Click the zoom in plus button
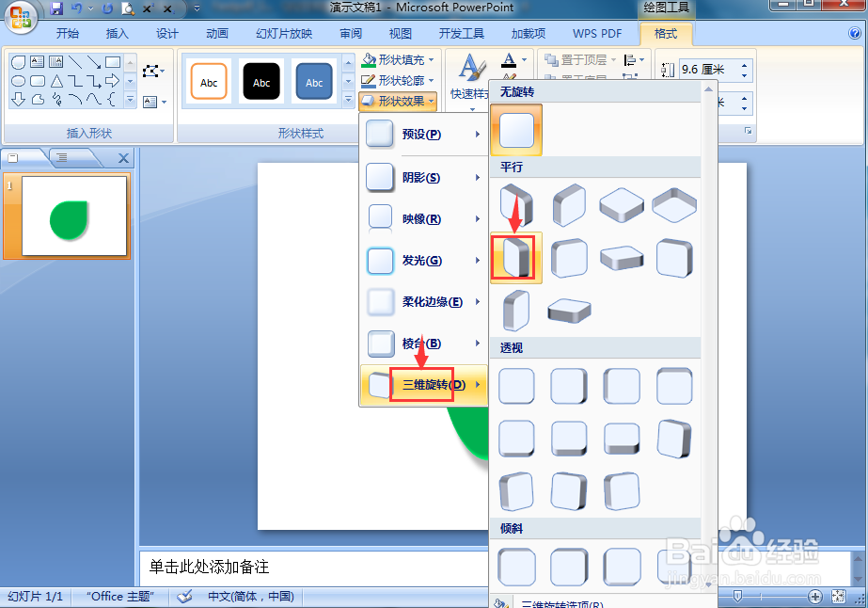 point(814,597)
